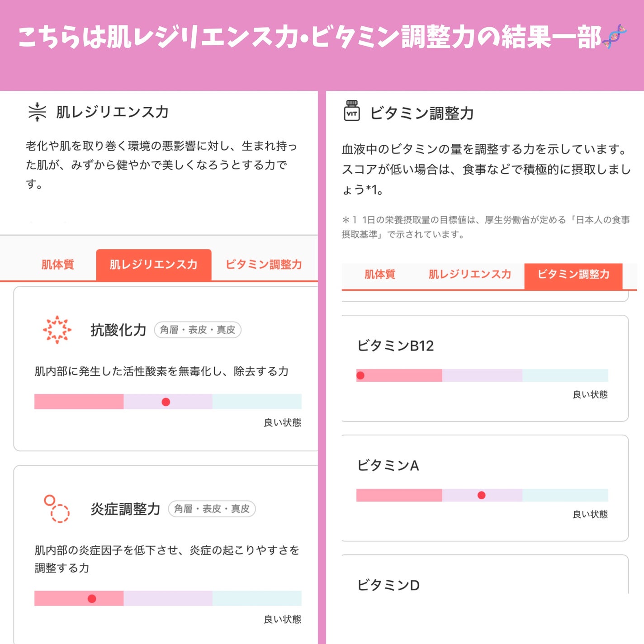This screenshot has height=644, width=644.
Task: Select the 肌体質 tab on the left panel
Action: click(x=58, y=265)
